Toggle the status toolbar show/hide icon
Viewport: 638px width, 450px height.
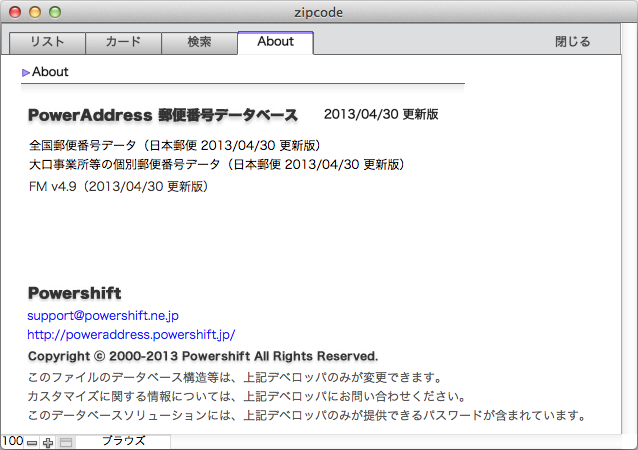[66, 442]
